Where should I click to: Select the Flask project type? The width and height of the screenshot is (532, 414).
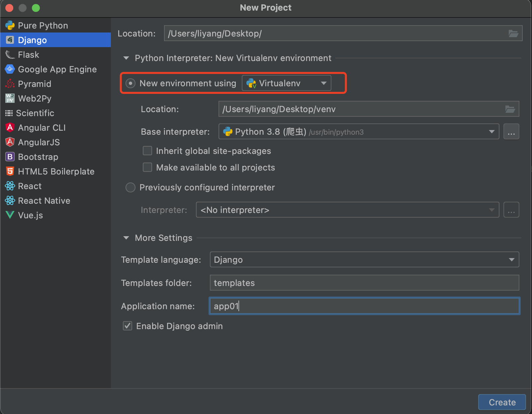(56, 54)
